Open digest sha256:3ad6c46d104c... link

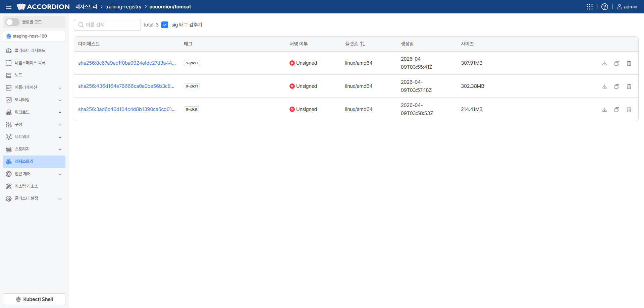[x=127, y=109]
